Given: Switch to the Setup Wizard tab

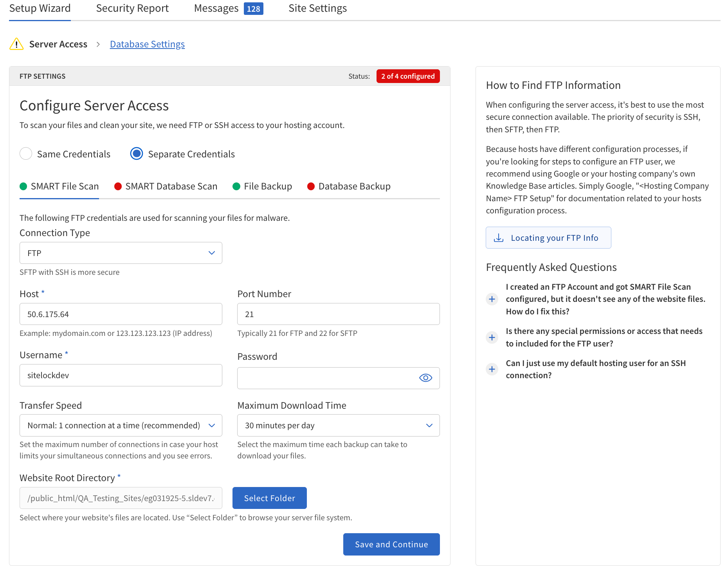Looking at the screenshot, I should 40,9.
